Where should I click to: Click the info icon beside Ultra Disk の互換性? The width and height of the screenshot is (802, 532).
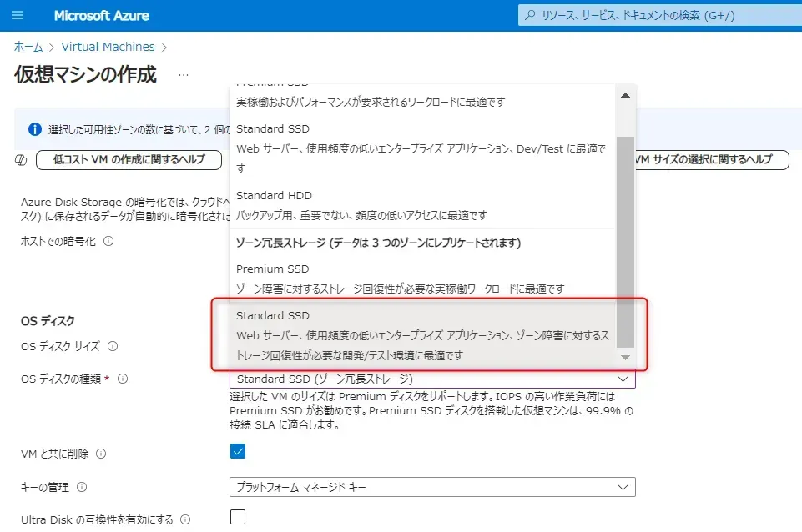click(185, 519)
